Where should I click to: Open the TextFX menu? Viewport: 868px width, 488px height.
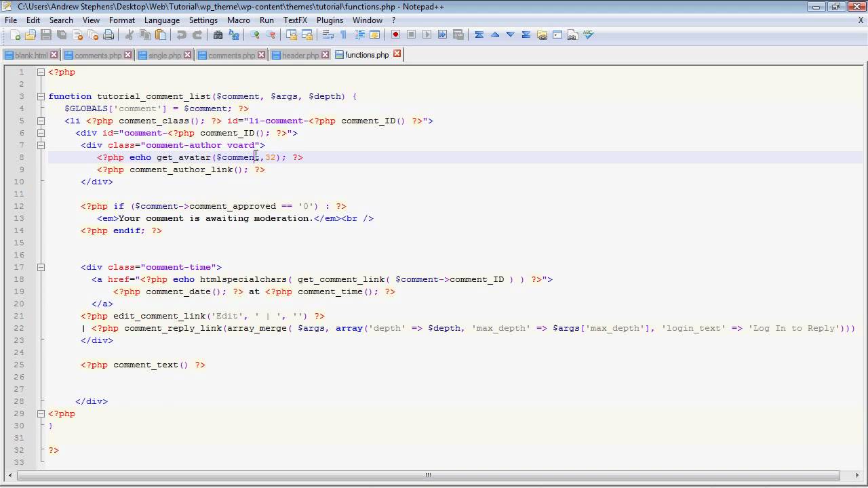pos(294,20)
